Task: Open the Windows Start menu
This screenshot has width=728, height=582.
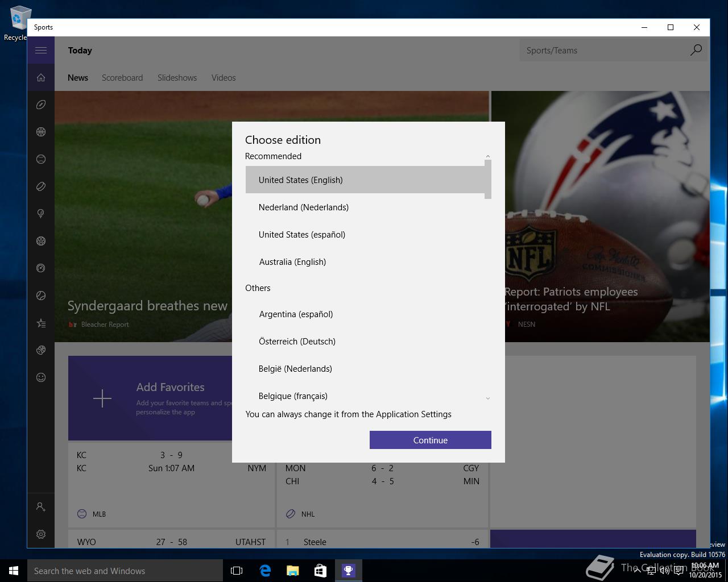Action: [x=14, y=571]
